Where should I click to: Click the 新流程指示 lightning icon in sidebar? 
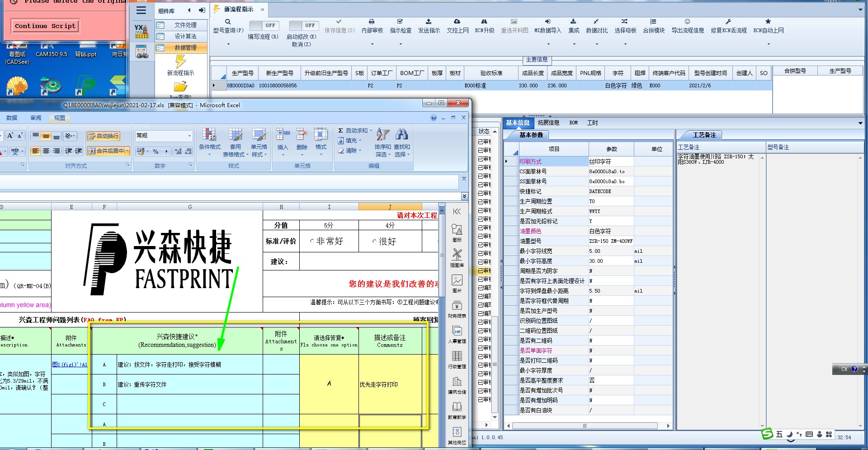click(x=180, y=62)
